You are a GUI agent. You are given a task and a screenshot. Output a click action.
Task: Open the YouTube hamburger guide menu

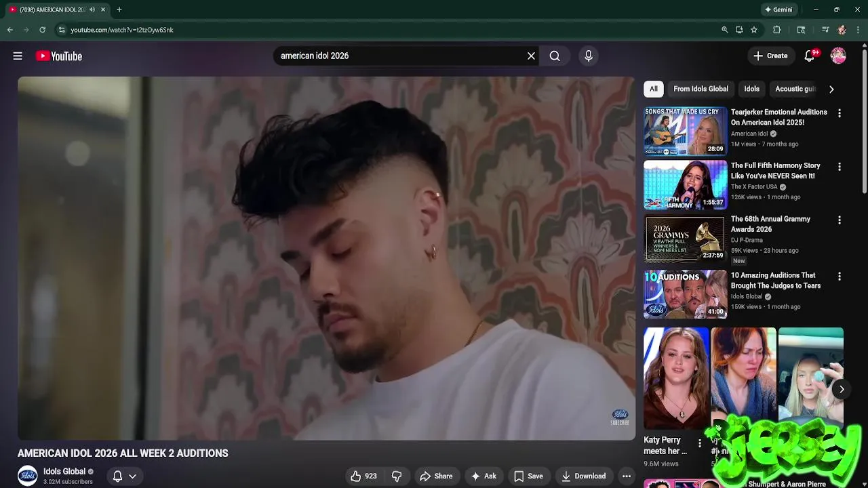pyautogui.click(x=18, y=56)
